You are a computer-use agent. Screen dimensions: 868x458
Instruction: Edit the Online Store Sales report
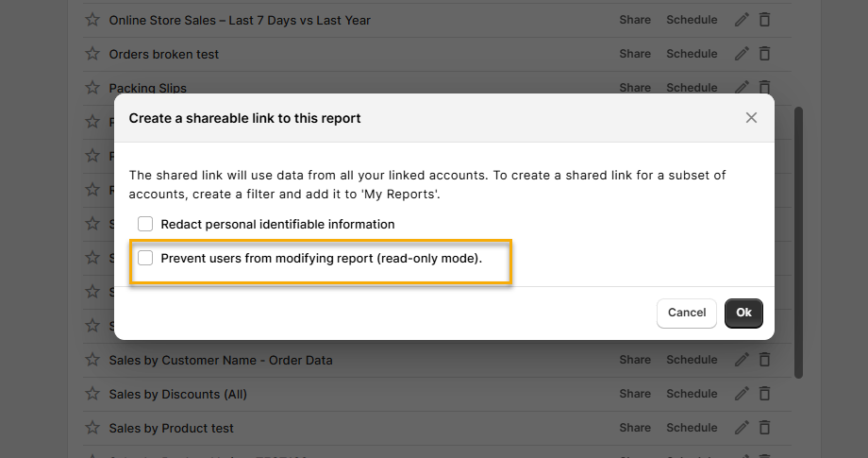click(742, 20)
